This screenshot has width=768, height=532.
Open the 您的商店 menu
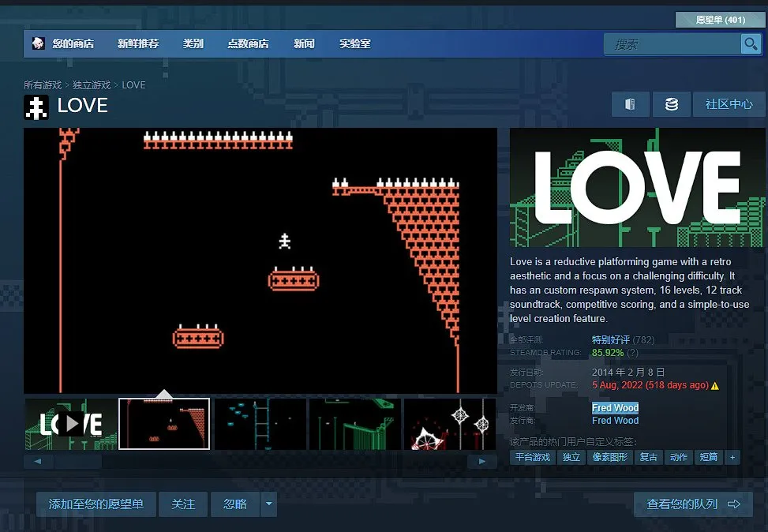pyautogui.click(x=73, y=43)
